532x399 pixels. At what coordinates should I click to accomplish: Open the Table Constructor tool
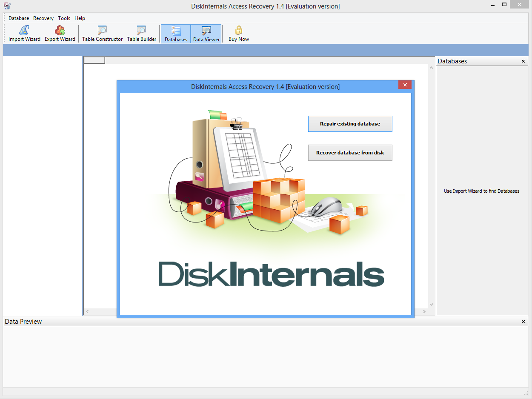[x=102, y=34]
